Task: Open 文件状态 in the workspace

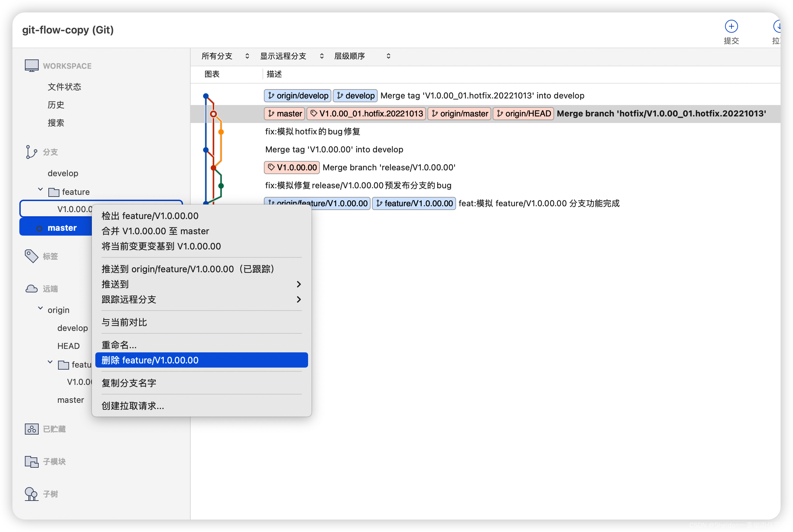Action: point(64,87)
